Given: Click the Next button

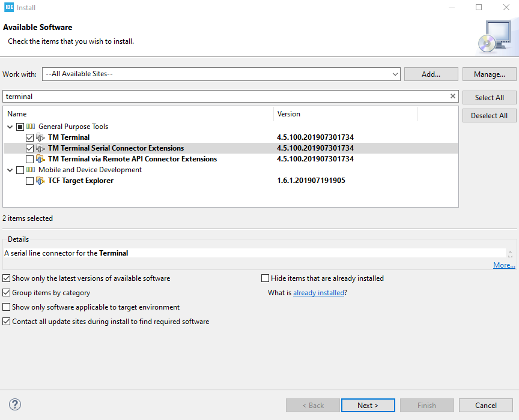Looking at the screenshot, I should [368, 406].
